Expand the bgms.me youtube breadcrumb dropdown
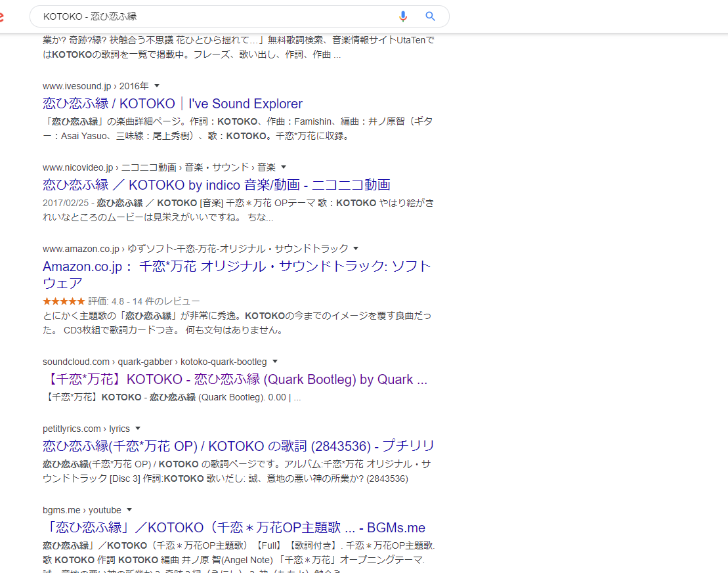The height and width of the screenshot is (573, 728). [129, 509]
